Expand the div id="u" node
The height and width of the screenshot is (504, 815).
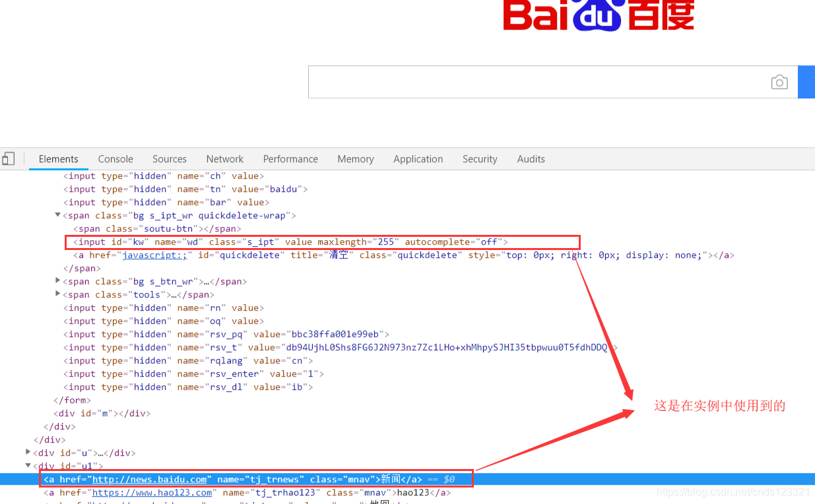[28, 453]
